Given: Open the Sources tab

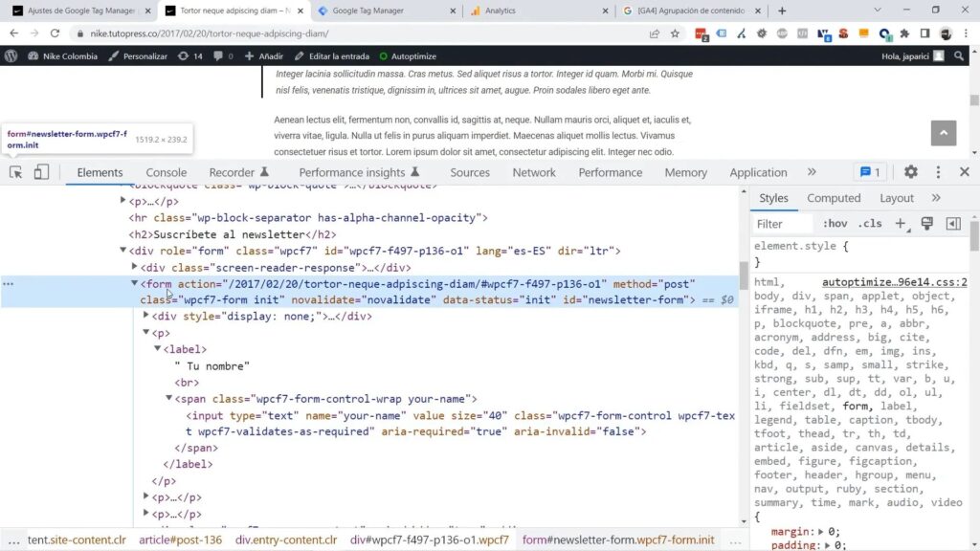Looking at the screenshot, I should click(470, 172).
